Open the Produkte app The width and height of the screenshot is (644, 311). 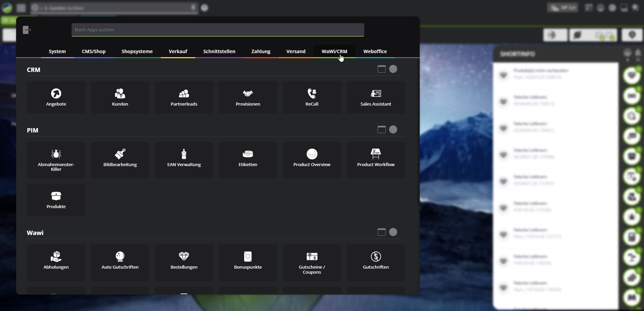point(56,200)
